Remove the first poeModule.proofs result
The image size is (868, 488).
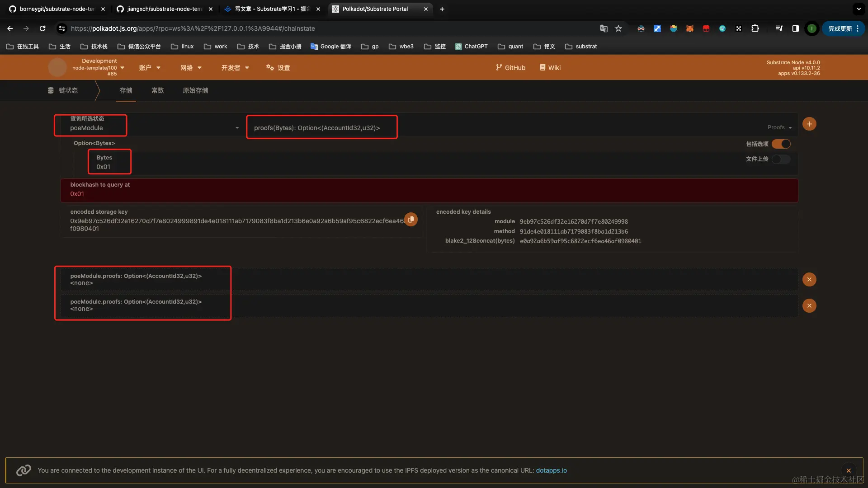[809, 280]
